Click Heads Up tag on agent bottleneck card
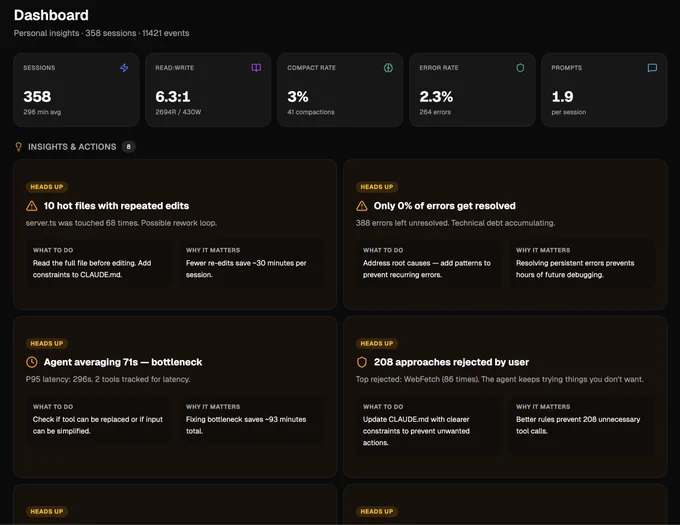Image resolution: width=680 pixels, height=525 pixels. point(47,343)
